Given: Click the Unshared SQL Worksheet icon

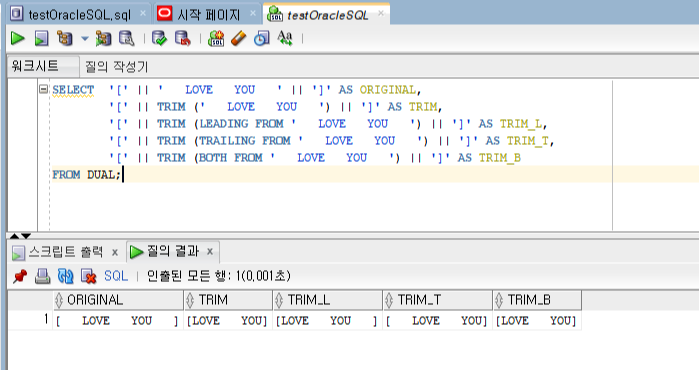Looking at the screenshot, I should click(x=216, y=38).
